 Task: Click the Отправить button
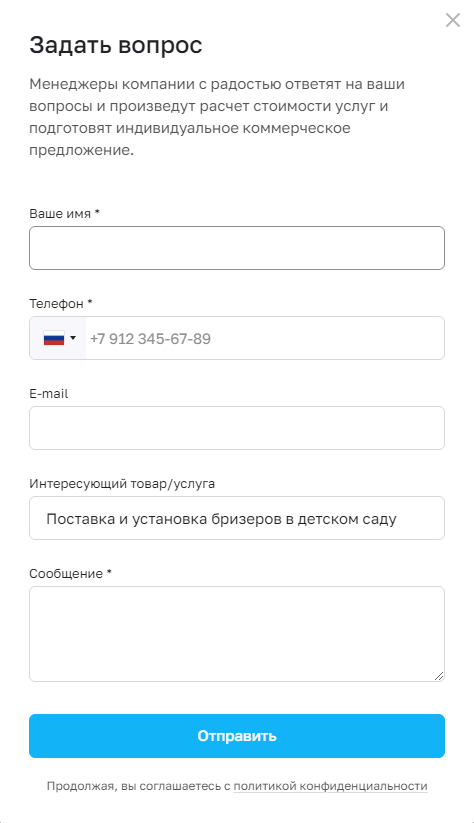237,736
